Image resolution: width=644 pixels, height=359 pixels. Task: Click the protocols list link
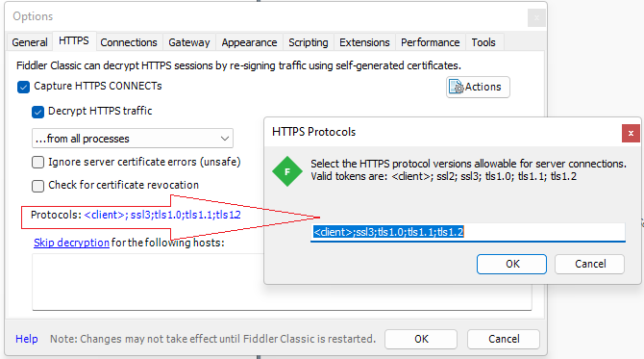pyautogui.click(x=162, y=215)
